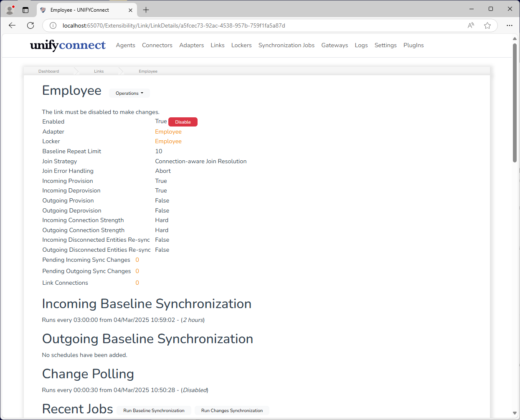The image size is (520, 420).
Task: Open browser Settings and more menu
Action: [x=510, y=25]
